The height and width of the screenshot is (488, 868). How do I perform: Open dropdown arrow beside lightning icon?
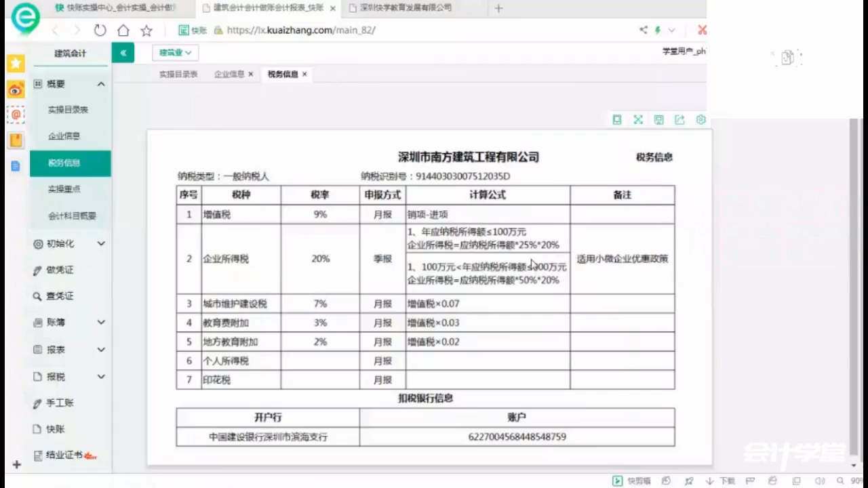[x=672, y=30]
